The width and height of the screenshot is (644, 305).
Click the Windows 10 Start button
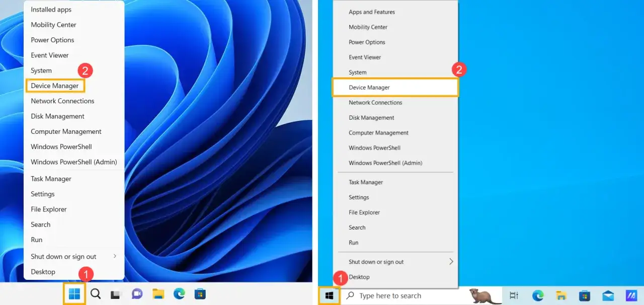point(330,295)
